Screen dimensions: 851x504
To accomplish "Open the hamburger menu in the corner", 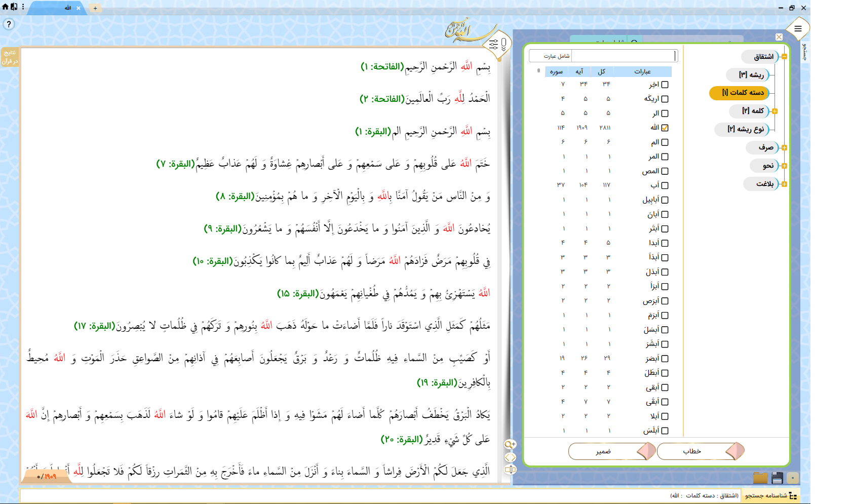I will click(798, 29).
